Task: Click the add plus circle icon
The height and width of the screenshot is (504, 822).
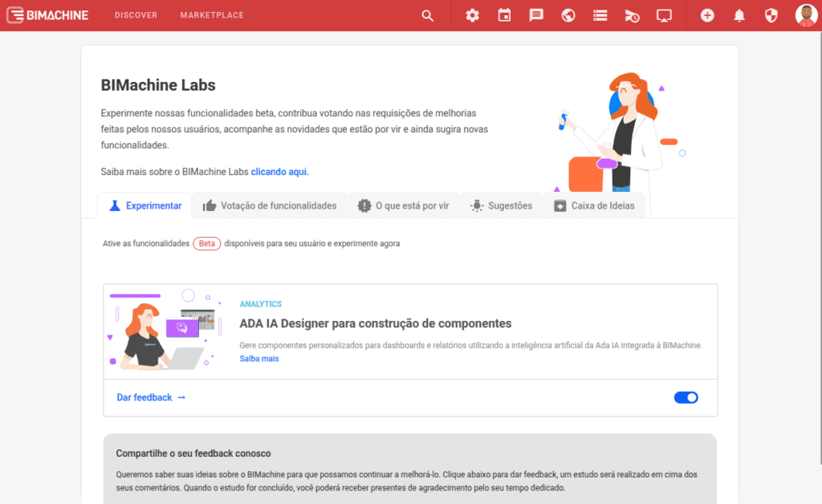Action: (707, 15)
